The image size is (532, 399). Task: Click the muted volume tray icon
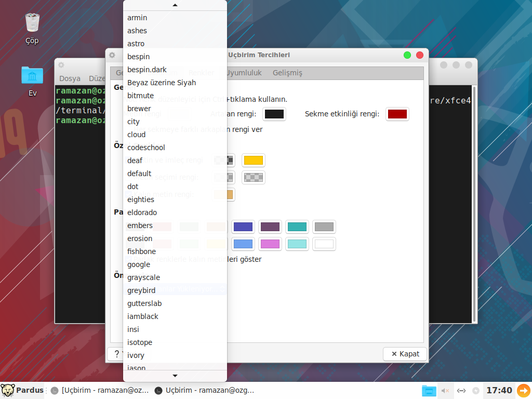click(445, 391)
